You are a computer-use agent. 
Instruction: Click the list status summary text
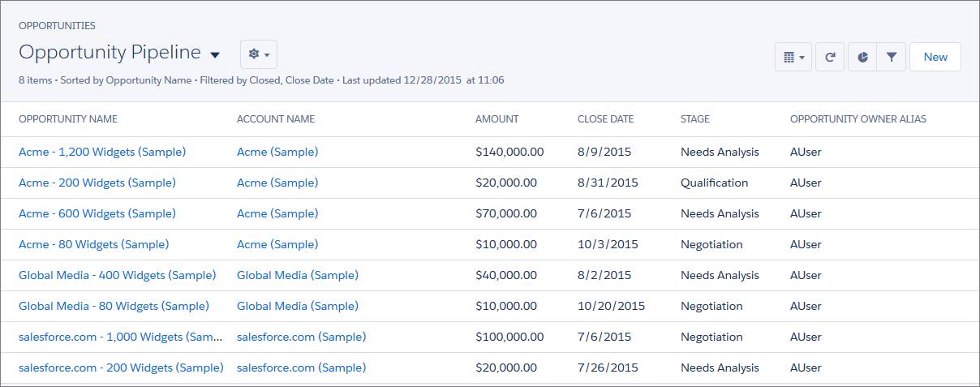[x=261, y=80]
